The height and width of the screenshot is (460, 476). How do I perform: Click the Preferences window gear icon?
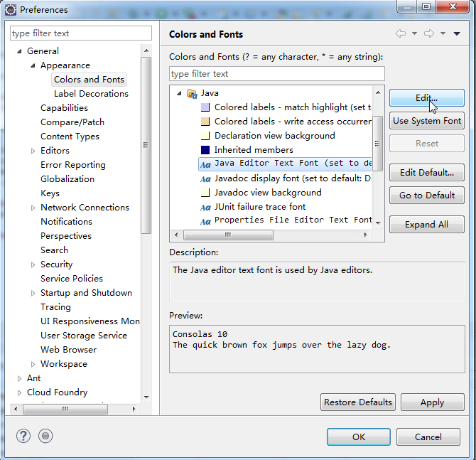click(11, 10)
